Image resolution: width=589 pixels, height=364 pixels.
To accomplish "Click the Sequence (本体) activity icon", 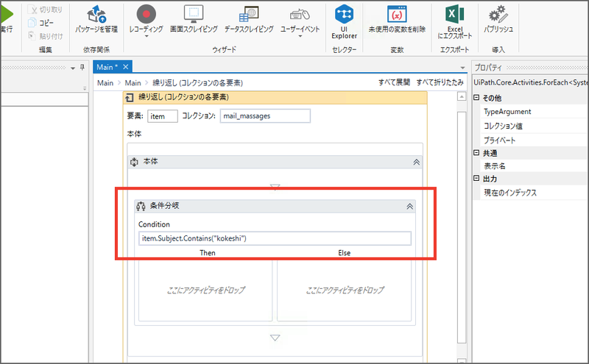I will click(x=134, y=162).
